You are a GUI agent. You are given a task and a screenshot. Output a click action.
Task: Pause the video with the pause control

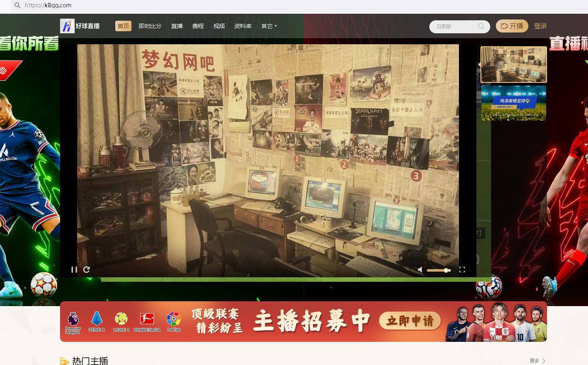[x=74, y=270]
